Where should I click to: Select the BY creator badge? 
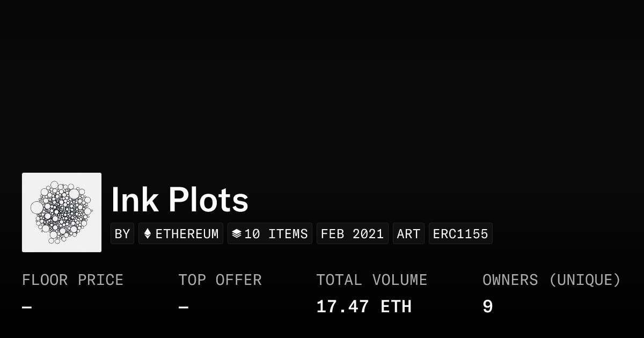[122, 234]
